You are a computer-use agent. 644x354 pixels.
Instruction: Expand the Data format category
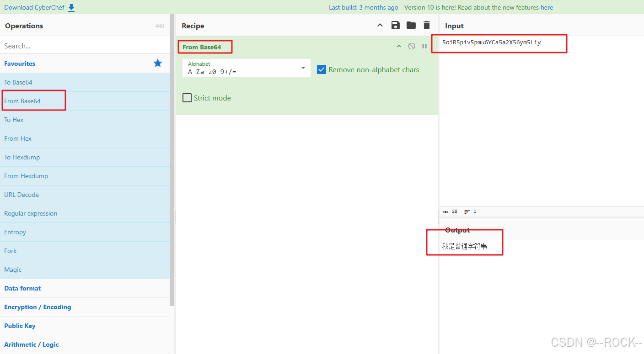tap(22, 288)
